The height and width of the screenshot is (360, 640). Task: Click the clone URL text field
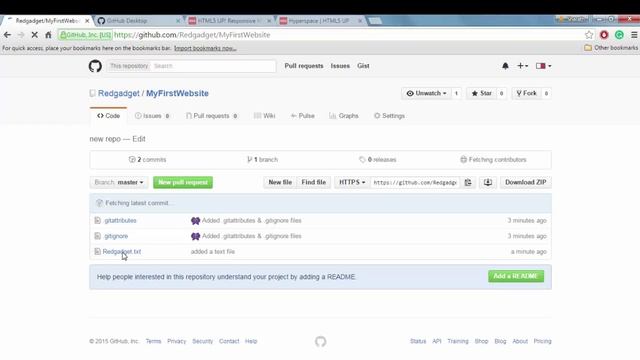coord(415,182)
